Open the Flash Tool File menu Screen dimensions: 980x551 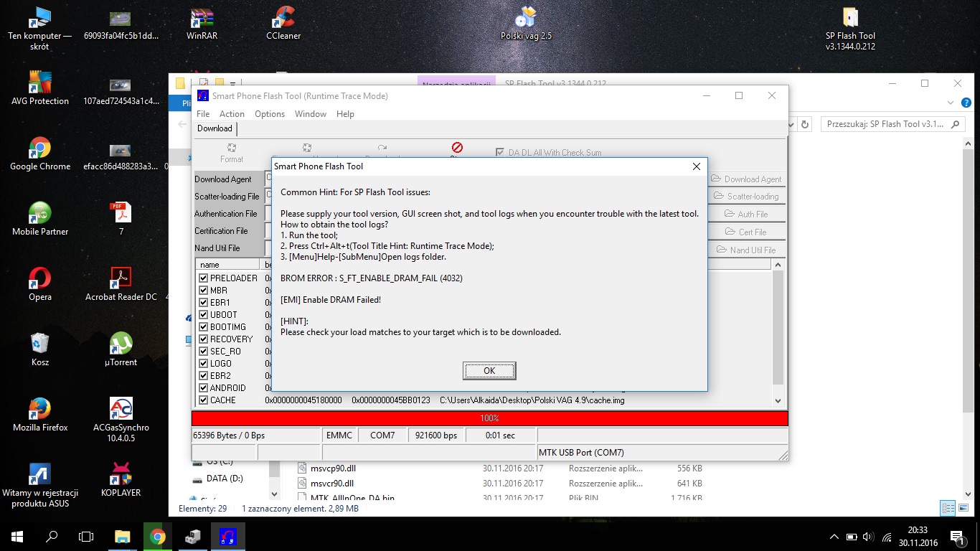coord(203,114)
